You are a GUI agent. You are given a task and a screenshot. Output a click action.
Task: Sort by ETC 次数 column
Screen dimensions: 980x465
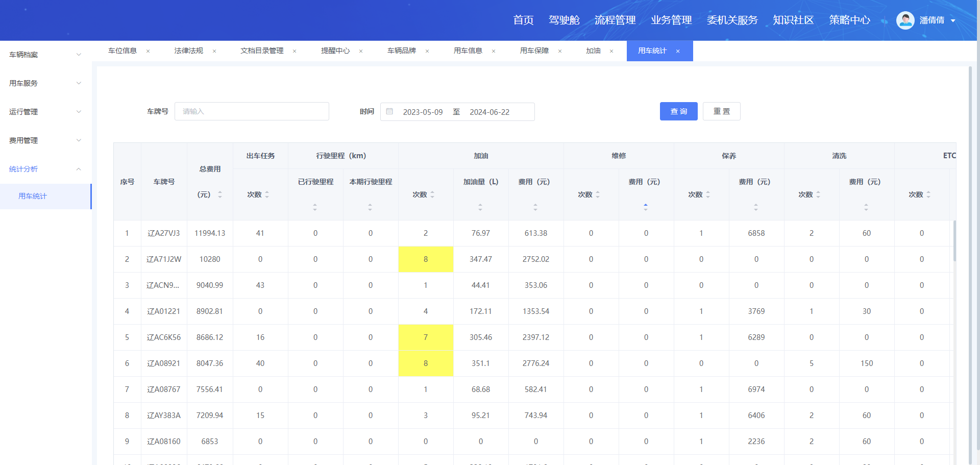[928, 194]
